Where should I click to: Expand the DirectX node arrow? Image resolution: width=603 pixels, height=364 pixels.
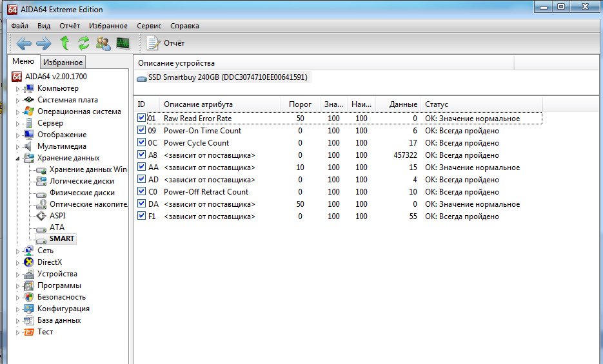17,263
